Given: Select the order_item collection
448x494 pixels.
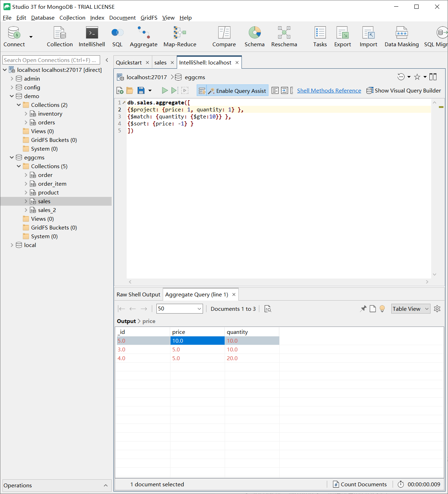Looking at the screenshot, I should tap(52, 184).
